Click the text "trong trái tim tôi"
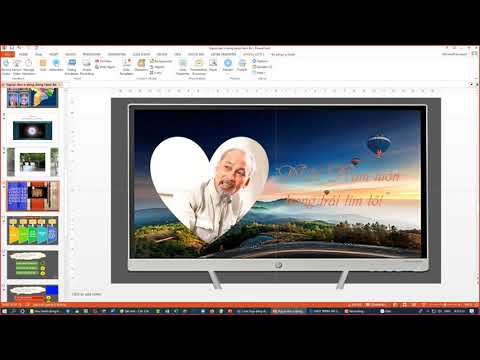The height and width of the screenshot is (360, 480). (335, 201)
